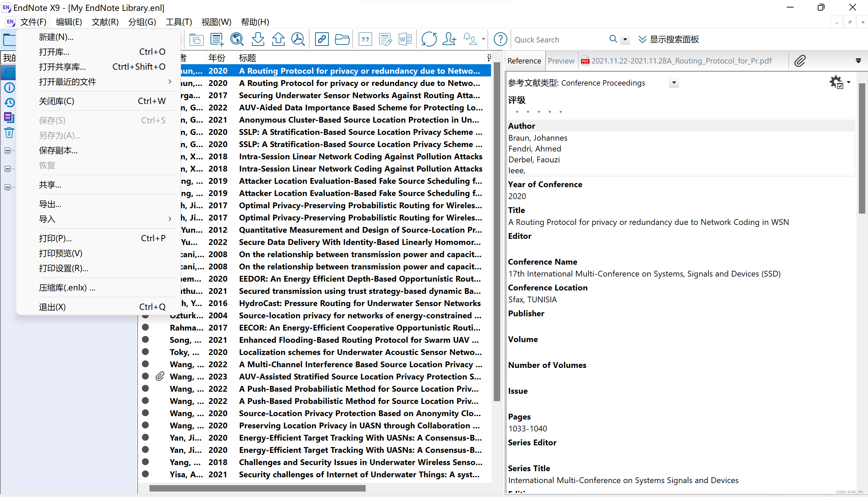Click the New Reference toolbar icon

(217, 39)
